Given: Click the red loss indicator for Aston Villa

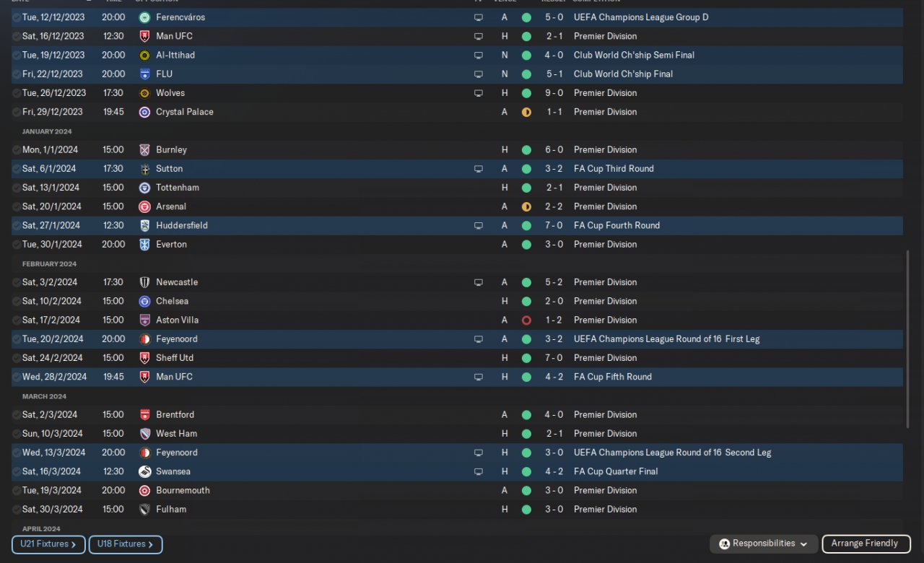Looking at the screenshot, I should pos(526,320).
